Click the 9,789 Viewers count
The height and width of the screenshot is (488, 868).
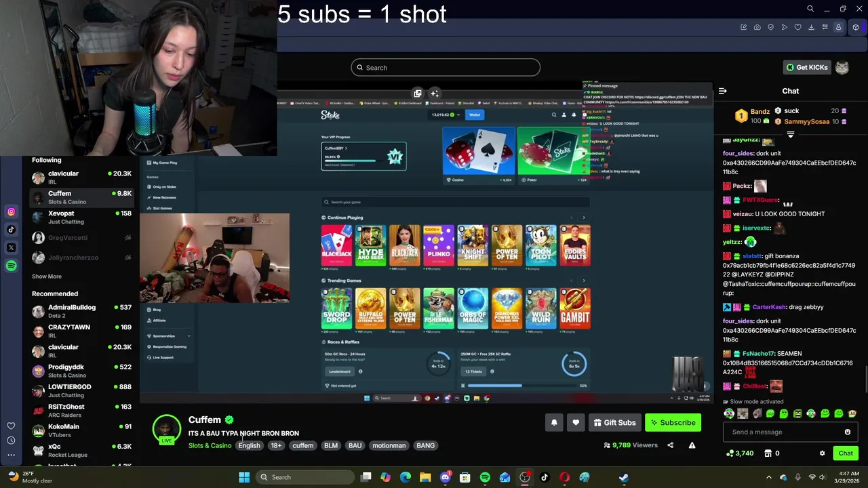click(x=631, y=445)
